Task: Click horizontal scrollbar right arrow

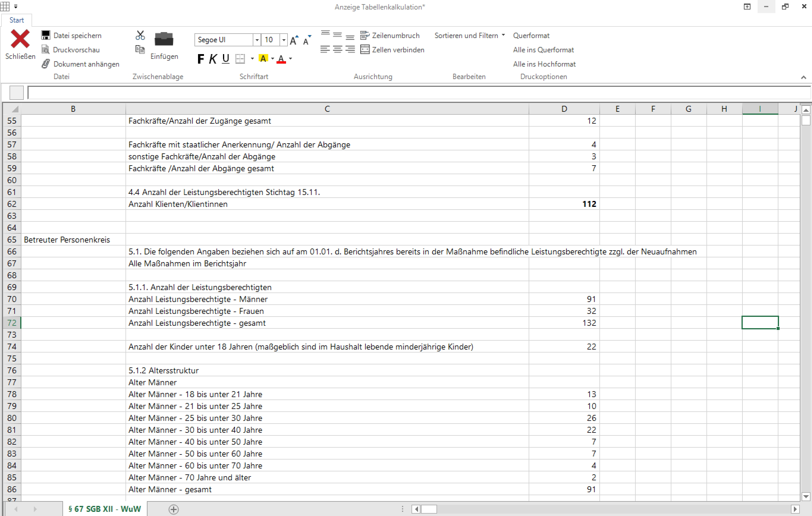Action: click(x=795, y=509)
